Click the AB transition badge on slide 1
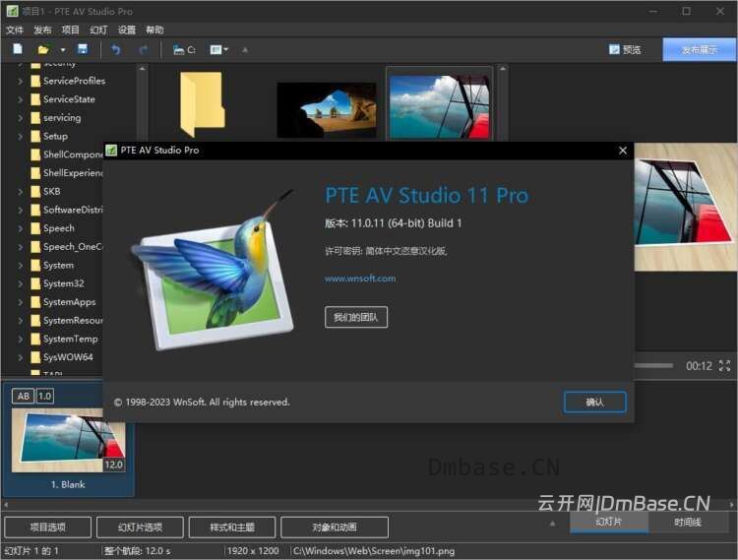 [24, 397]
